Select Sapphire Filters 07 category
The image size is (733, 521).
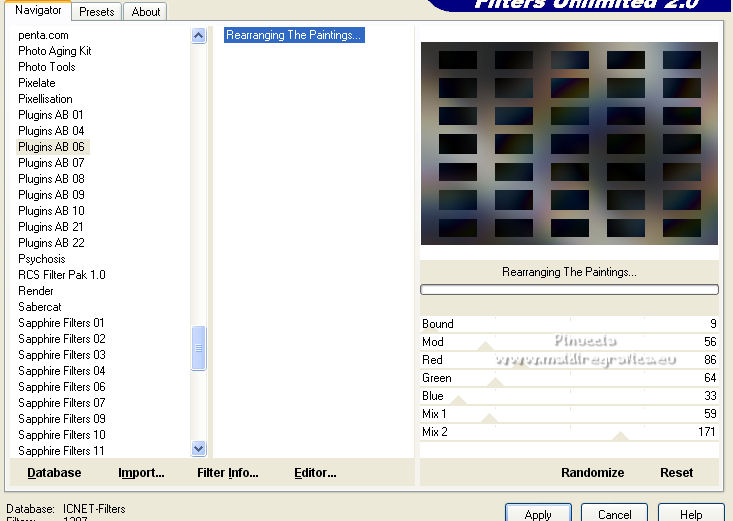62,403
